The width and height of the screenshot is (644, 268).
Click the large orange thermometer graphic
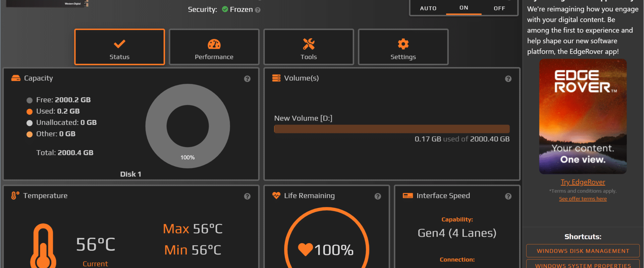tap(43, 246)
